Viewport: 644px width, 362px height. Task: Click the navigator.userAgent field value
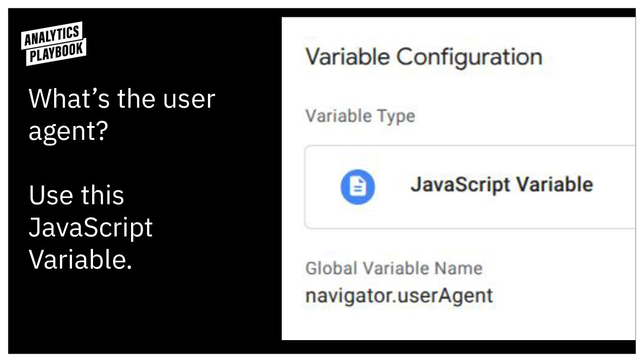coord(399,295)
